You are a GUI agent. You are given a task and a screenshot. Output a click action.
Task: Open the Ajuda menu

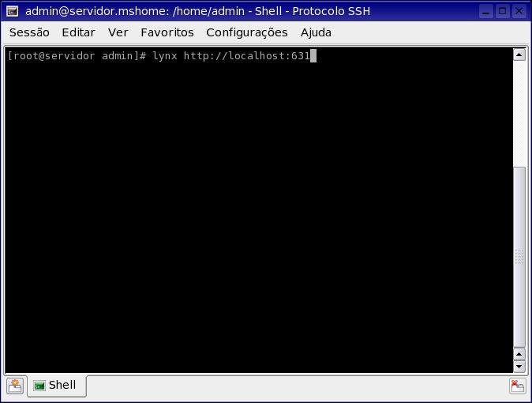point(316,32)
